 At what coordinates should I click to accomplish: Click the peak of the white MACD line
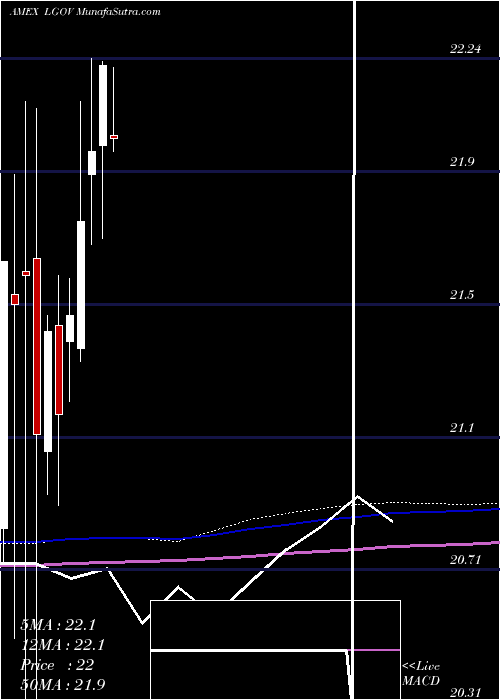tap(358, 496)
